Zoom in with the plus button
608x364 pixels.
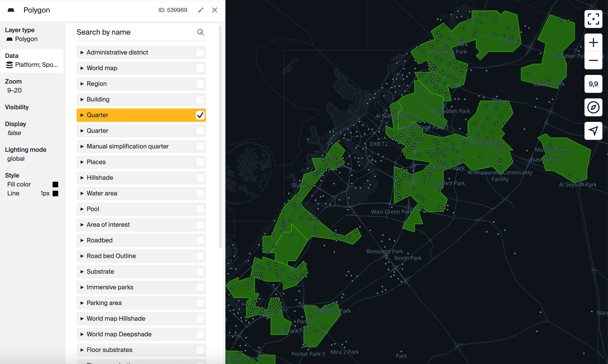[x=593, y=42]
